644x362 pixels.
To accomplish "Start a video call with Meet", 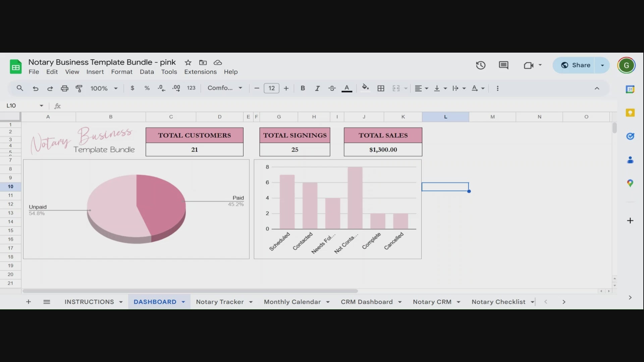I will pos(529,65).
